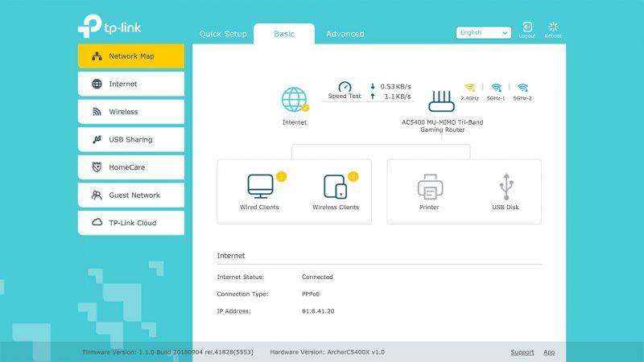644x362 pixels.
Task: Open HomeCare in sidebar
Action: tap(131, 167)
